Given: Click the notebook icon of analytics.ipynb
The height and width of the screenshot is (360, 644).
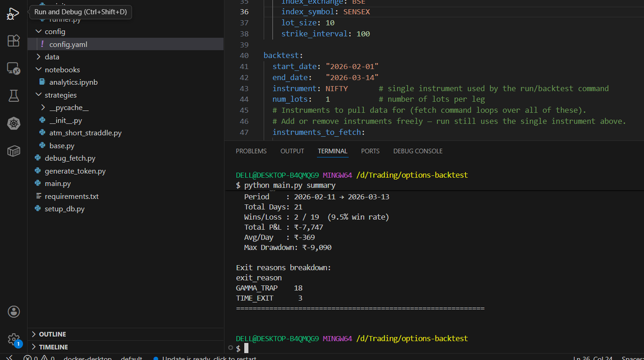Looking at the screenshot, I should (43, 82).
